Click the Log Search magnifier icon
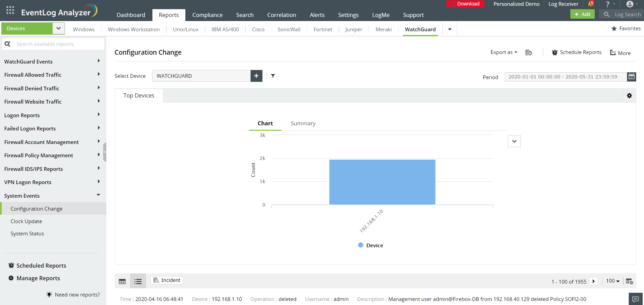 coord(607,14)
